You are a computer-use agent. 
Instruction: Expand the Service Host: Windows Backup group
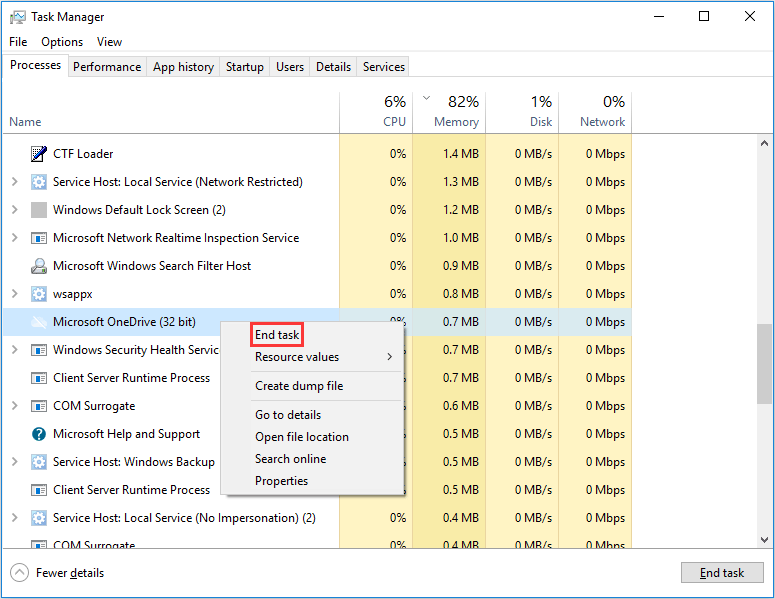(14, 462)
